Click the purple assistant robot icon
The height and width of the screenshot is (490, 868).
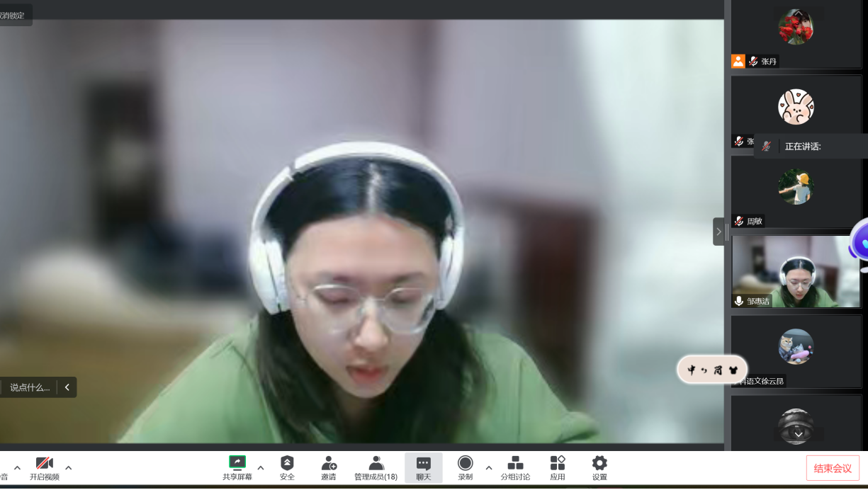pos(860,241)
